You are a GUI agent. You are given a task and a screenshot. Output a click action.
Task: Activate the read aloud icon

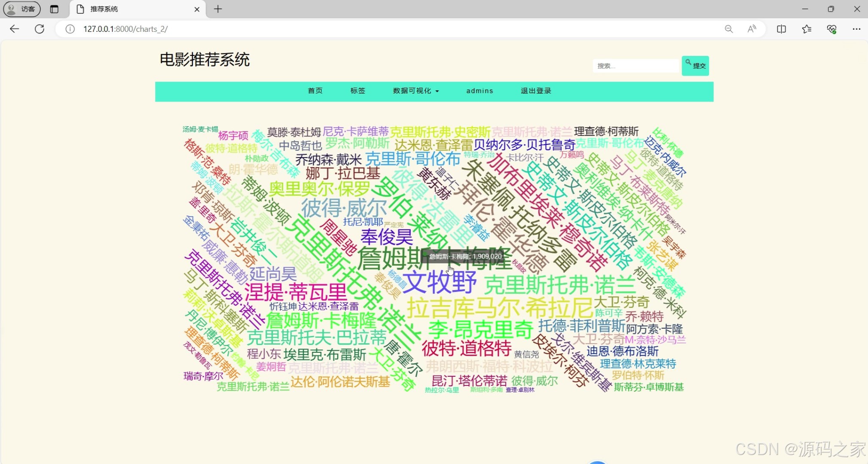pyautogui.click(x=752, y=29)
